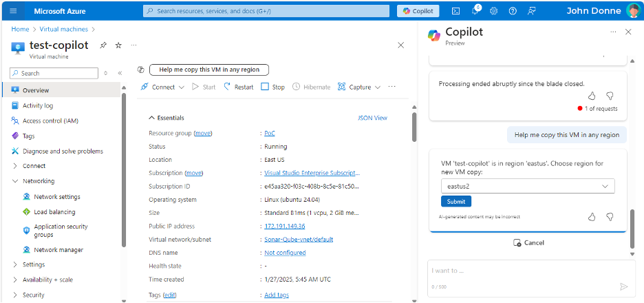
Task: Open the feedback icon in top bar
Action: (x=531, y=11)
